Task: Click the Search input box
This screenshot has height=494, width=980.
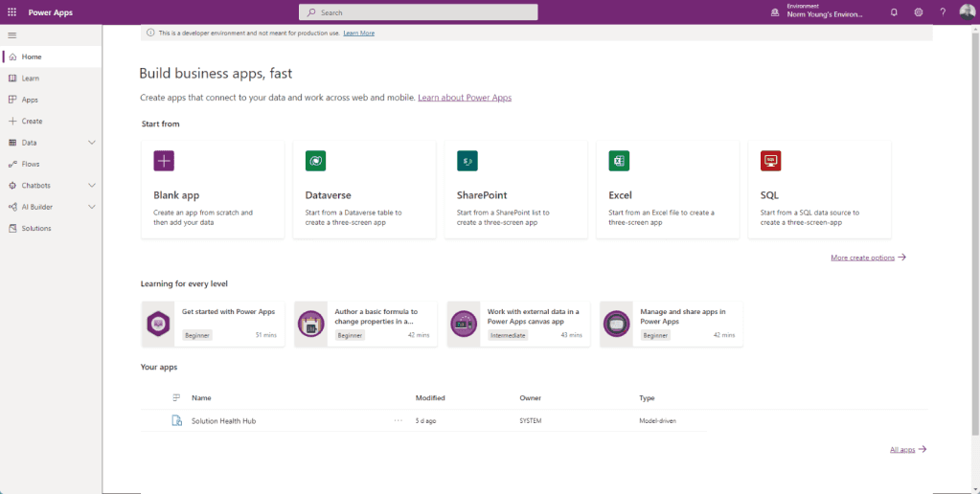Action: (x=418, y=12)
